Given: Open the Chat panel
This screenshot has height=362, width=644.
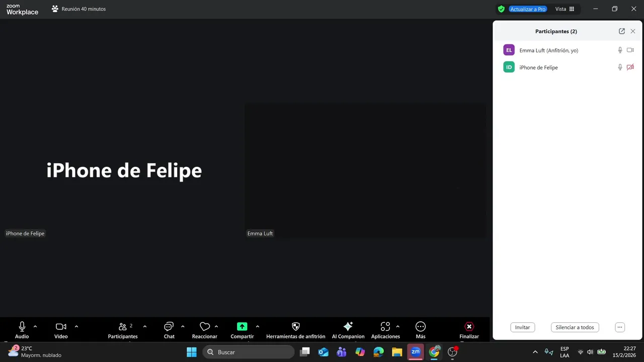Looking at the screenshot, I should pos(169,330).
